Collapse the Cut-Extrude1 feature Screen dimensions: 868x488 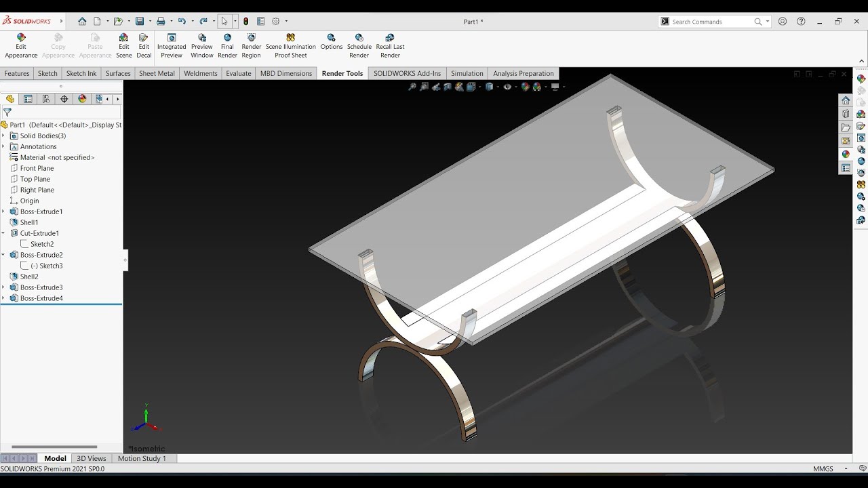tap(3, 233)
